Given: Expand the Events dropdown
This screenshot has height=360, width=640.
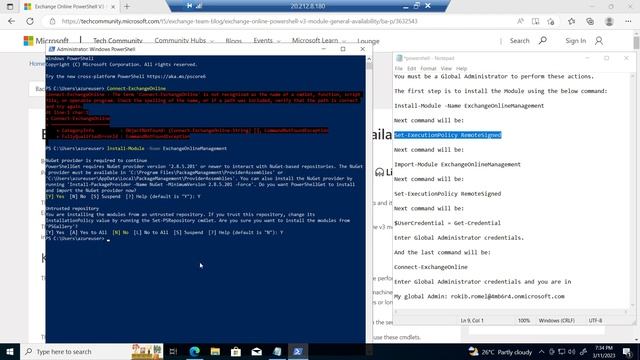Looking at the screenshot, I should pos(267,41).
